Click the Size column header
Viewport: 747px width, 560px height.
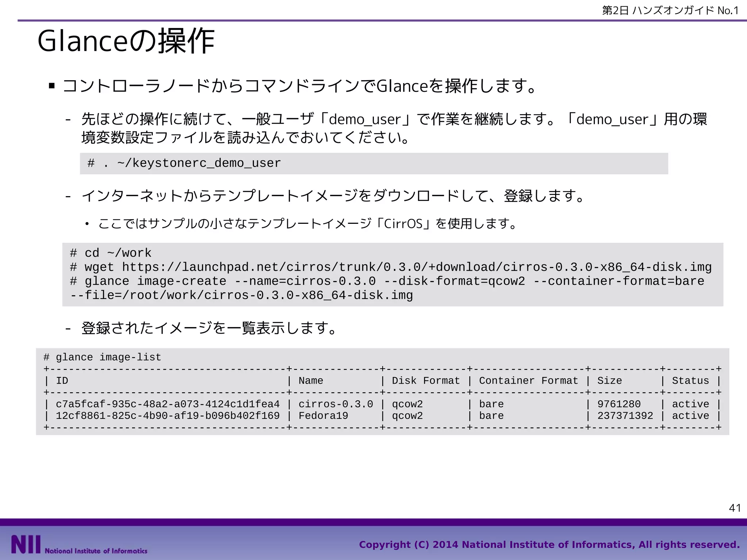(x=609, y=381)
